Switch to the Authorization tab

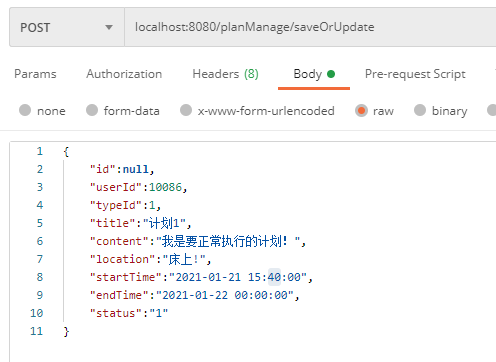[x=124, y=74]
